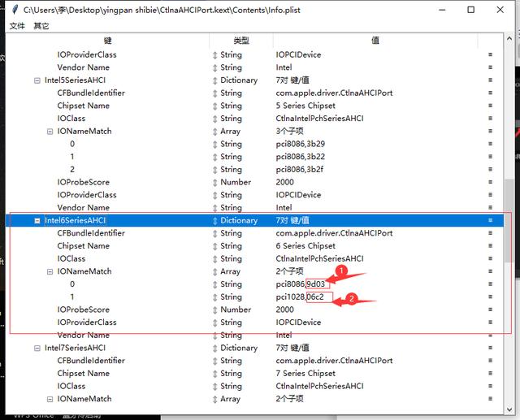Open the 文件 menu
Viewport: 520px width, 420px height.
click(17, 26)
